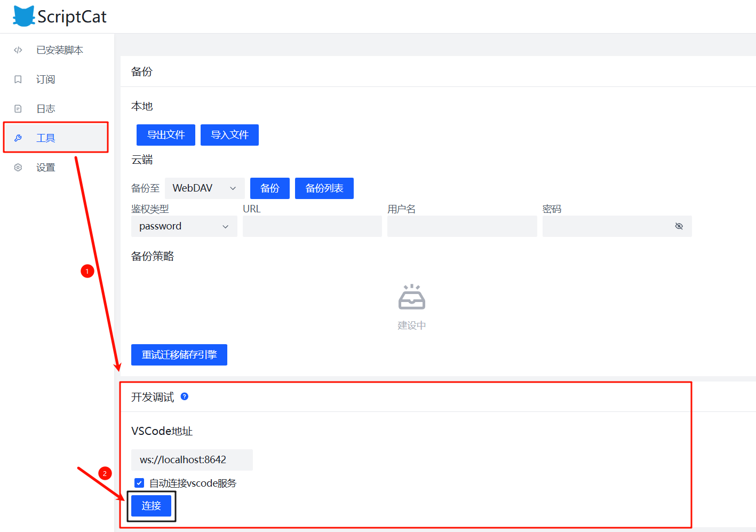
Task: Go to the 设置 menu item
Action: (x=46, y=168)
